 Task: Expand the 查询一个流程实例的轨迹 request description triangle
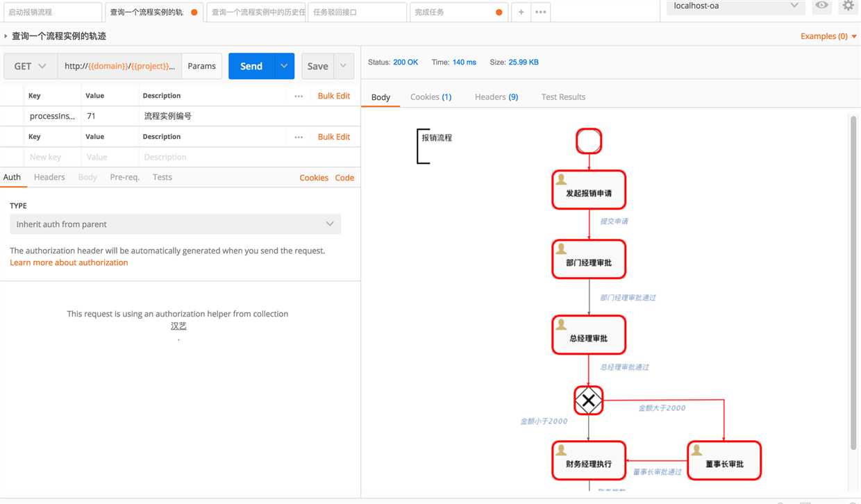(x=6, y=36)
